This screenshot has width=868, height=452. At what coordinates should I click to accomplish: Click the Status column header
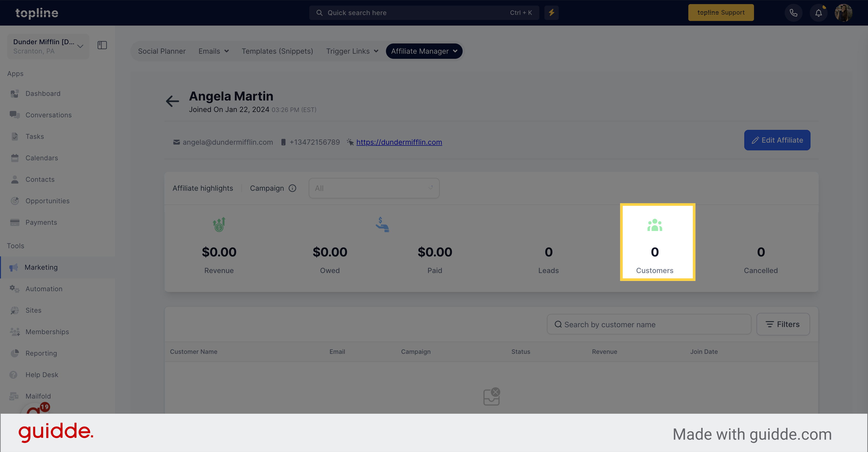(521, 352)
